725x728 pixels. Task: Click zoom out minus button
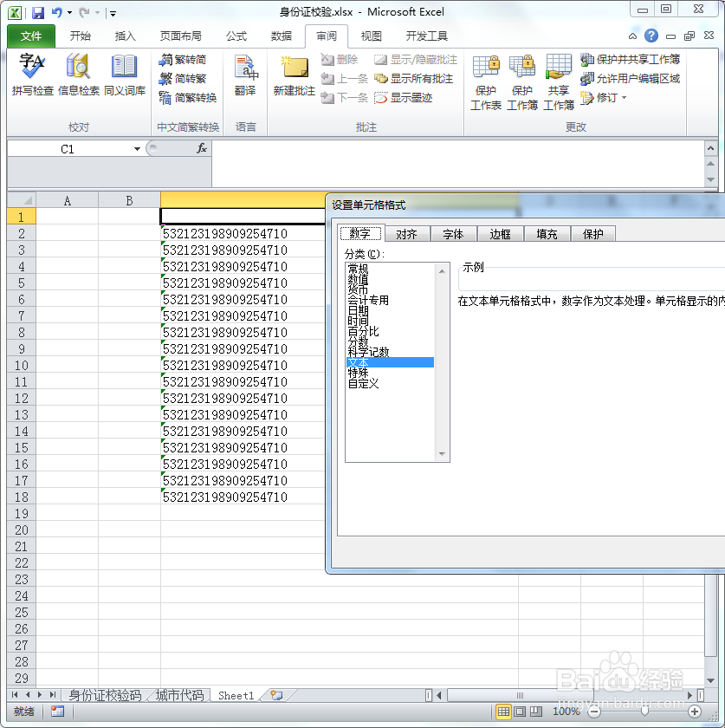(594, 712)
